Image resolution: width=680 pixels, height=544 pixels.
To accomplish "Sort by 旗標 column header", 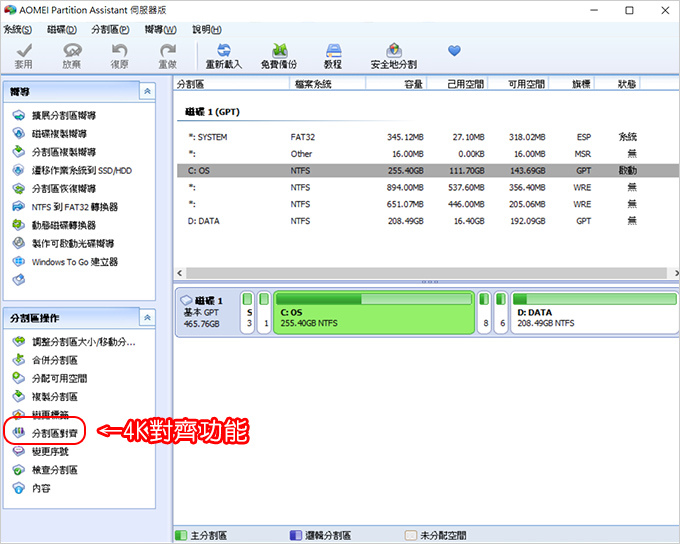I will 572,84.
